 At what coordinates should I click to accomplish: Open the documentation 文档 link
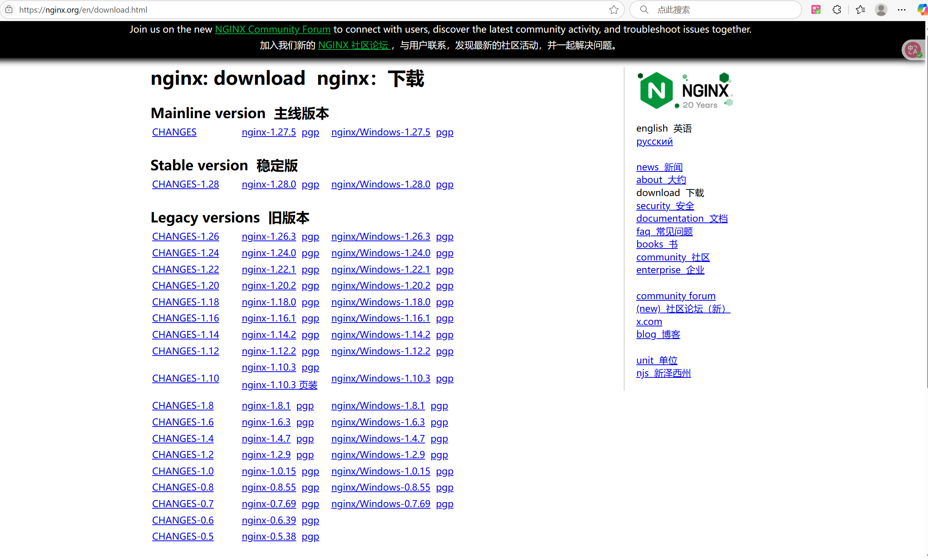point(682,218)
